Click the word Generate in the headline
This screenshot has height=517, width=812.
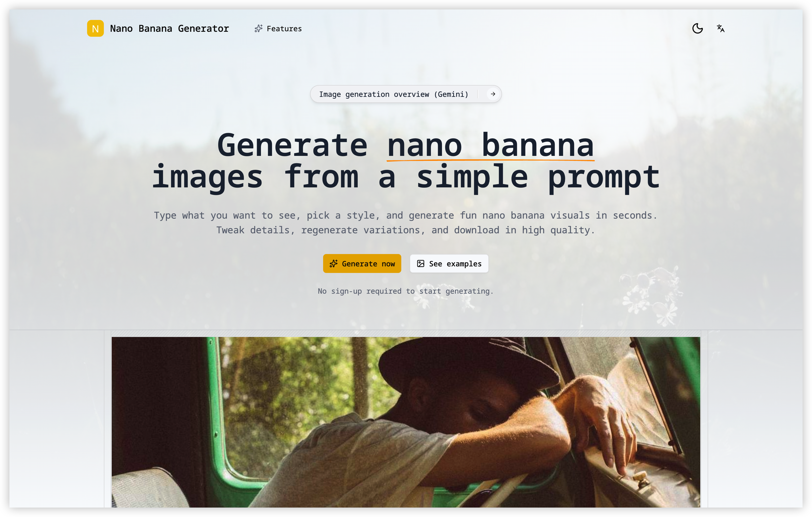pos(292,145)
